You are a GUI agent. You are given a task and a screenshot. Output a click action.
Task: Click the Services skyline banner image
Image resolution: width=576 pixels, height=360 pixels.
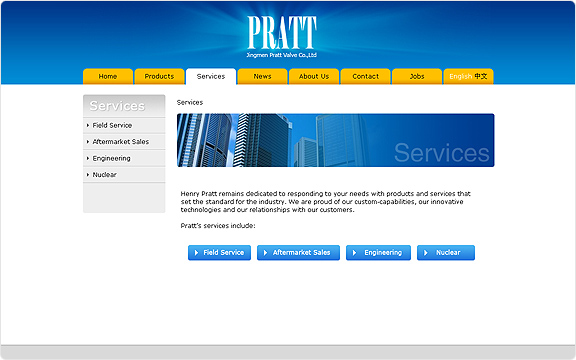point(335,140)
